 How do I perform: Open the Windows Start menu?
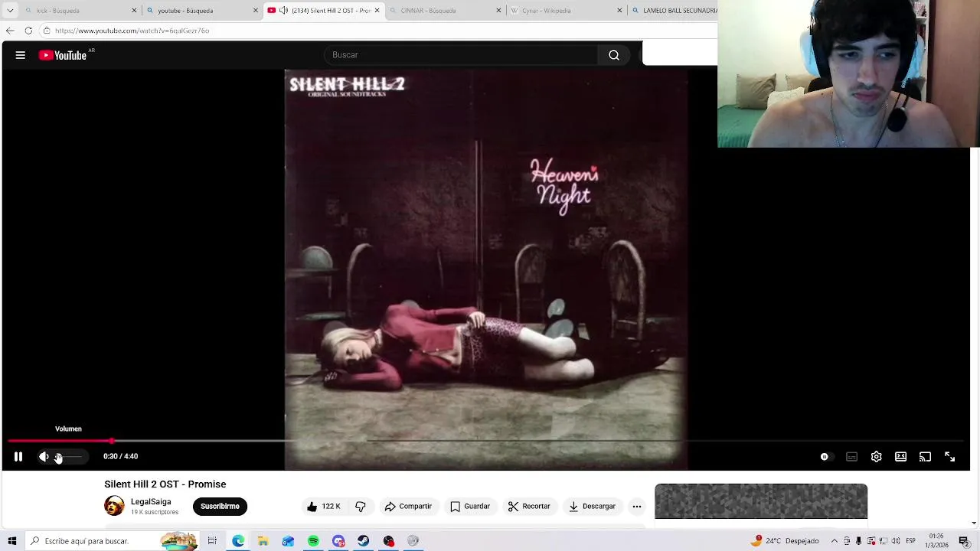[x=12, y=541]
